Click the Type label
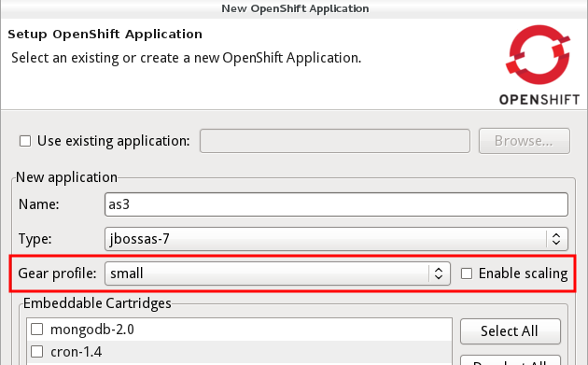The height and width of the screenshot is (365, 588). [x=35, y=239]
